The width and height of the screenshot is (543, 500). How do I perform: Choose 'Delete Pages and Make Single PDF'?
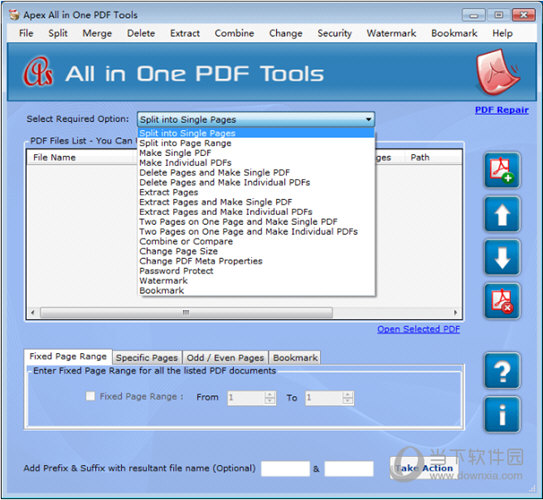click(256, 172)
